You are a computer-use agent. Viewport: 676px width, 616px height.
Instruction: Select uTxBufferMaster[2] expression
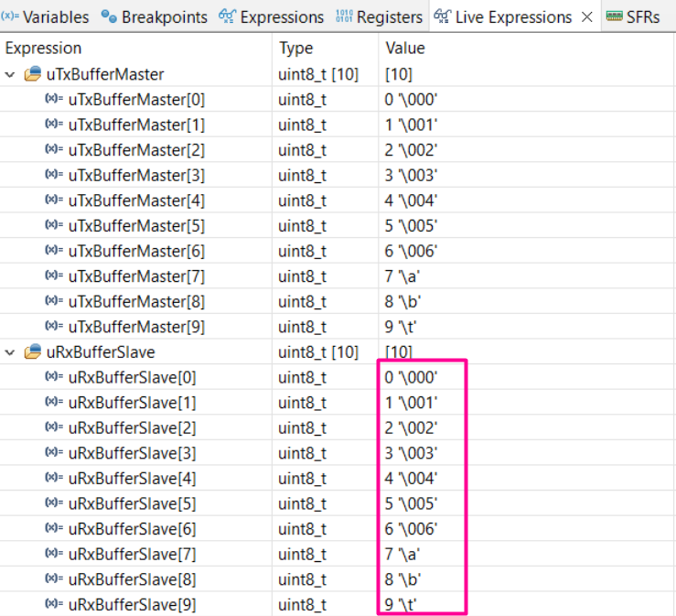pos(136,150)
